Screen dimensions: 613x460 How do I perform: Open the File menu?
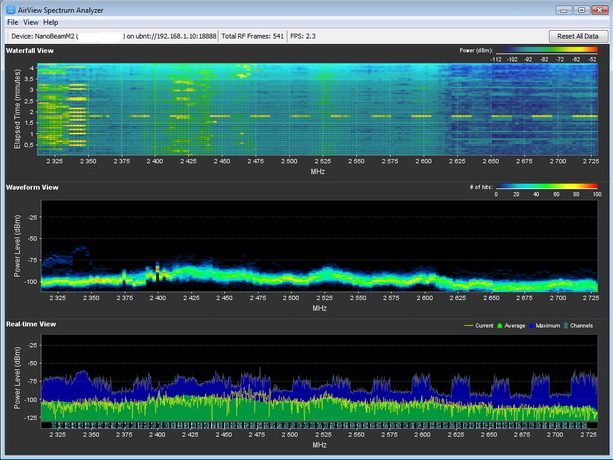tap(13, 21)
